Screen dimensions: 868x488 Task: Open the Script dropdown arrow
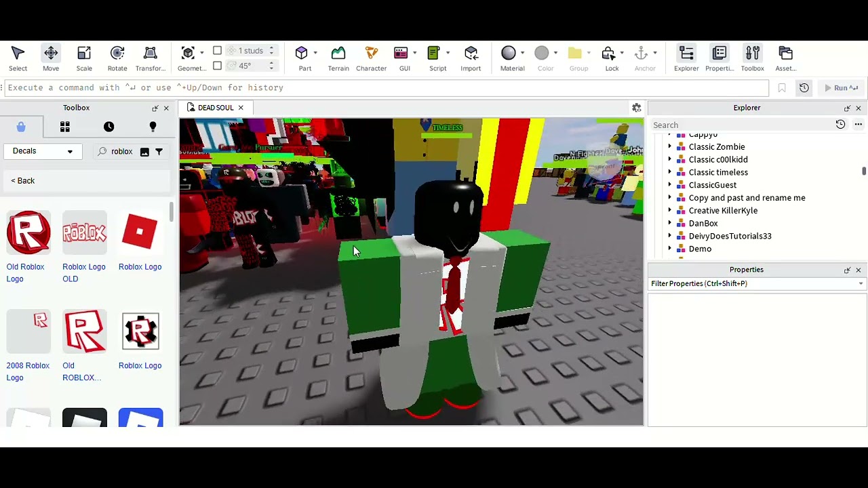tap(448, 53)
